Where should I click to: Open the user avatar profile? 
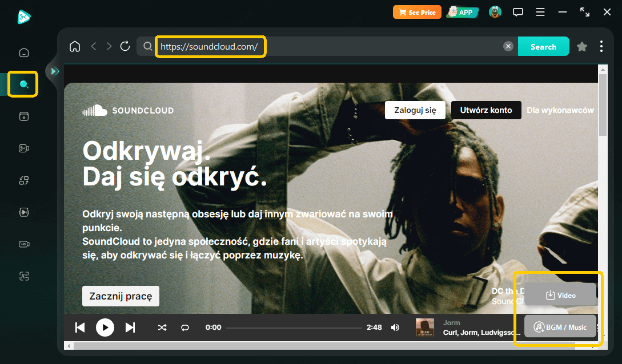click(x=495, y=13)
